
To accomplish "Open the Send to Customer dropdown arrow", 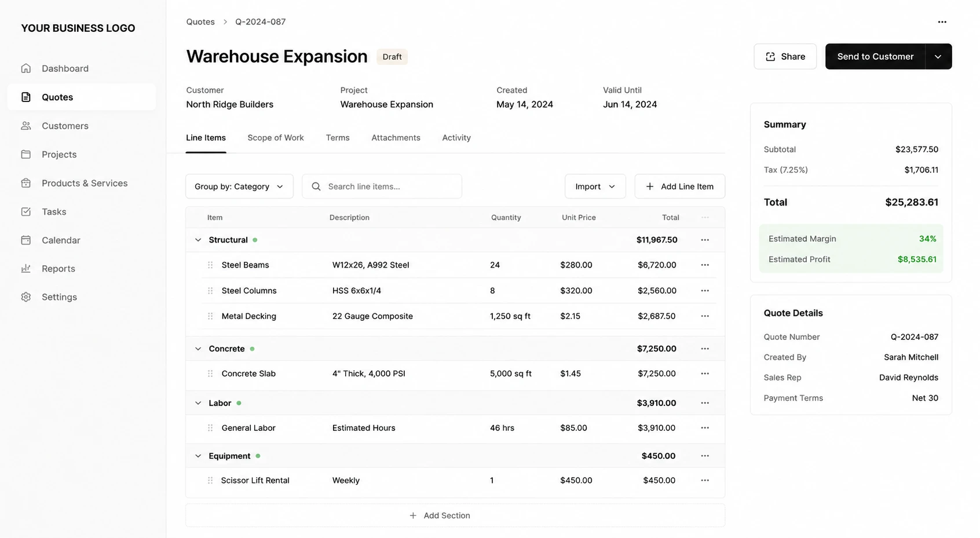I will point(938,57).
